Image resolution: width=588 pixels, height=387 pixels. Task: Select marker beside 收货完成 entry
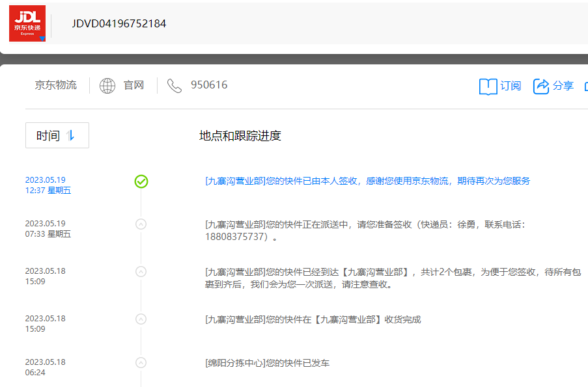(x=141, y=319)
